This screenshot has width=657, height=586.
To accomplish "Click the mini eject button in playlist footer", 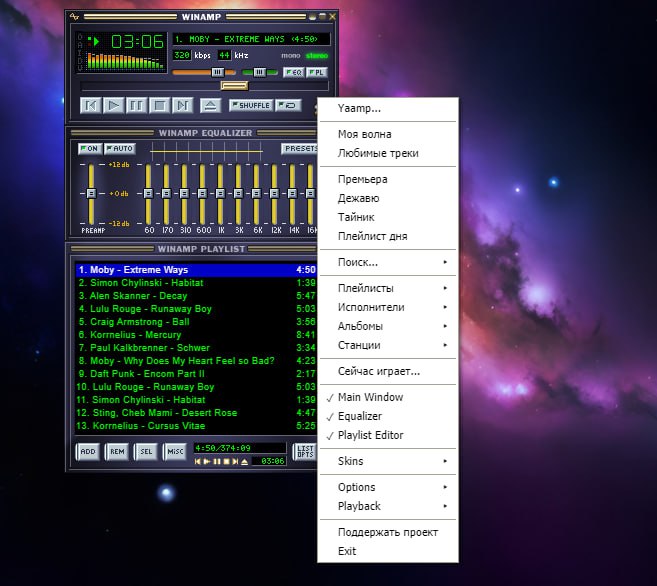I will click(x=245, y=461).
